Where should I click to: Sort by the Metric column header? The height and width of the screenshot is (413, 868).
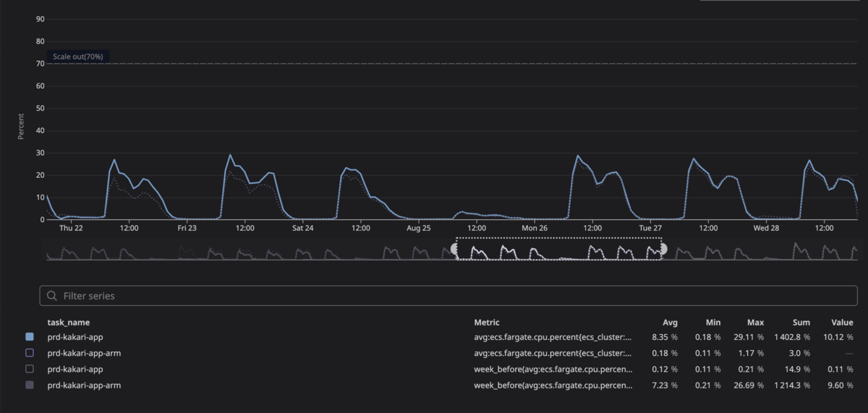(487, 323)
